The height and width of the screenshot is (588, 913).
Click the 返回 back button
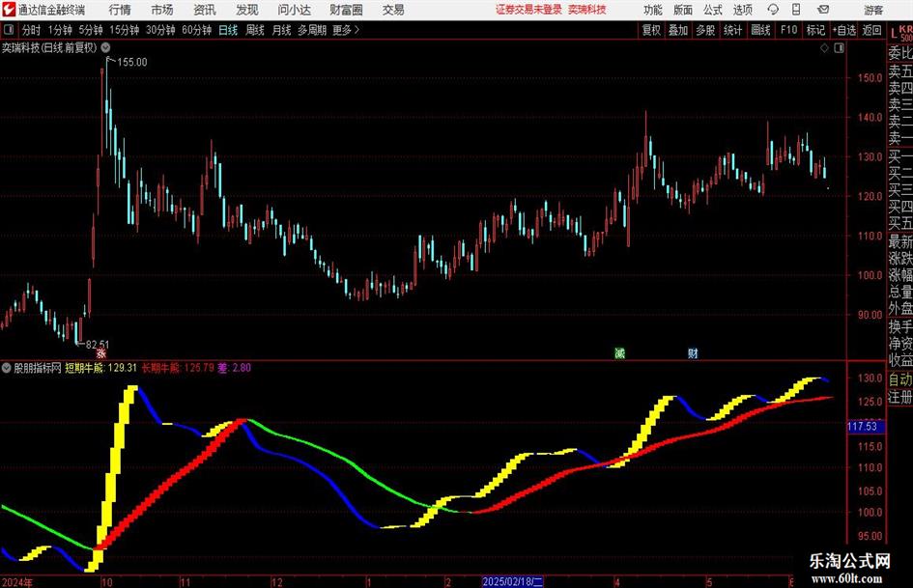point(871,30)
